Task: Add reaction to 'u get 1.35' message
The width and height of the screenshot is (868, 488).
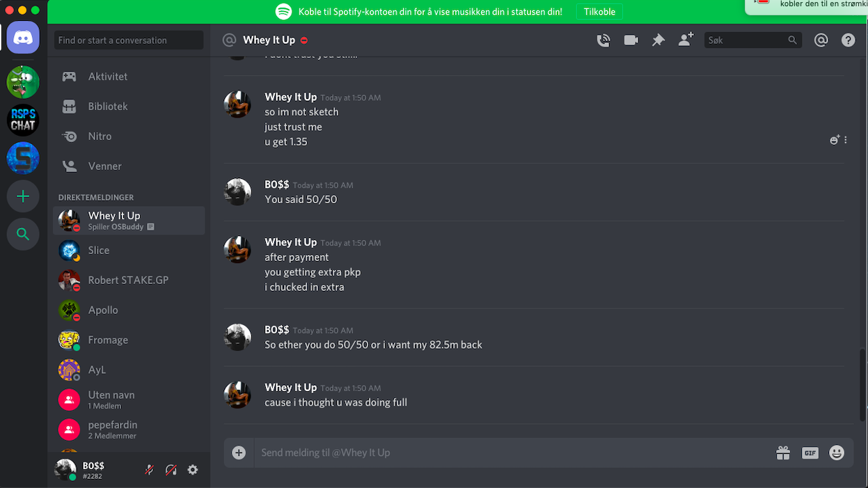Action: tap(835, 140)
